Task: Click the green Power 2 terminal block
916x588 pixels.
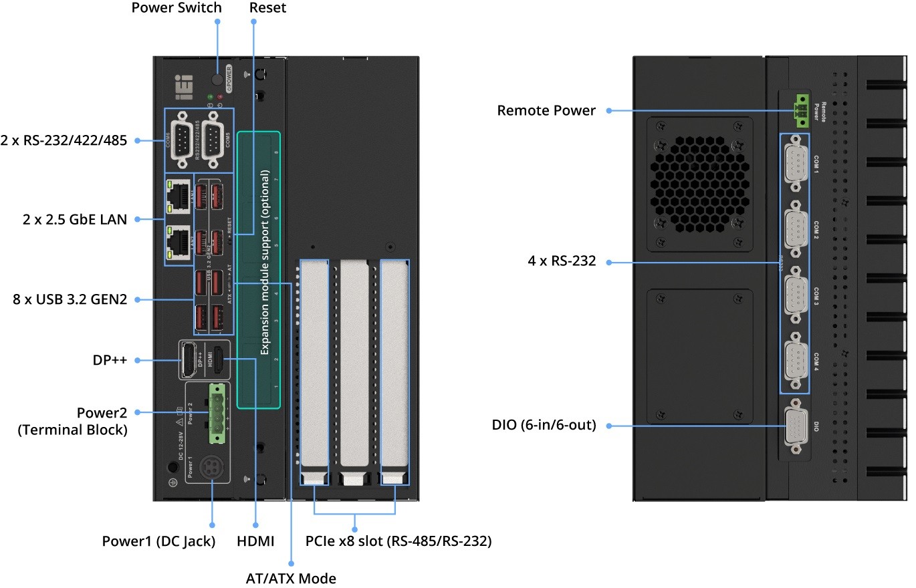Action: (x=218, y=412)
